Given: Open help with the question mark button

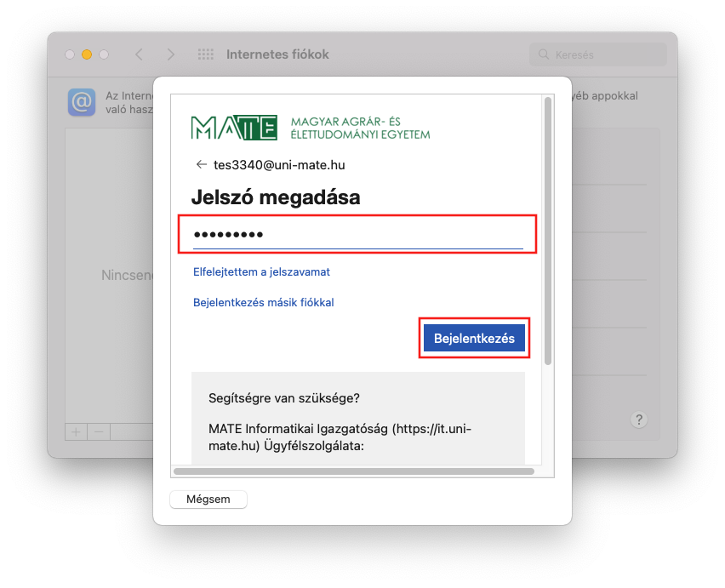Looking at the screenshot, I should point(640,420).
